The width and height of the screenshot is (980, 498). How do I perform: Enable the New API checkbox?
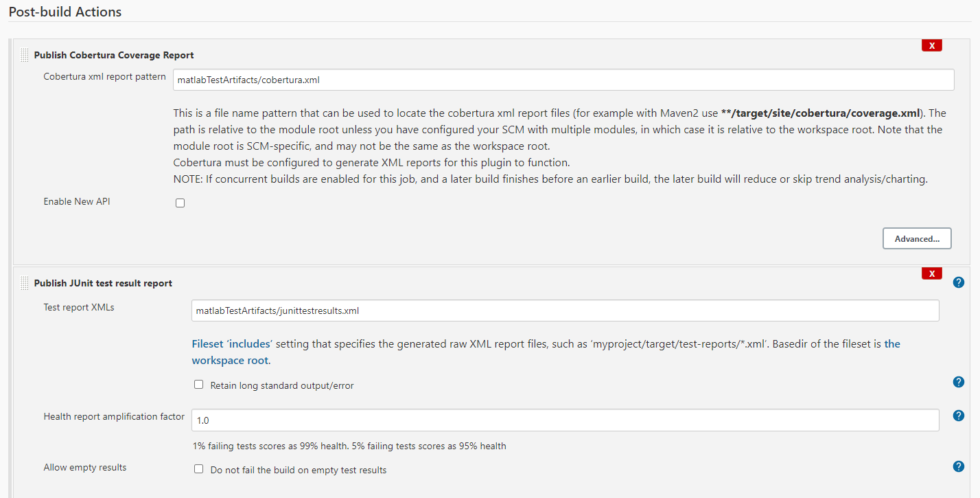pyautogui.click(x=180, y=202)
